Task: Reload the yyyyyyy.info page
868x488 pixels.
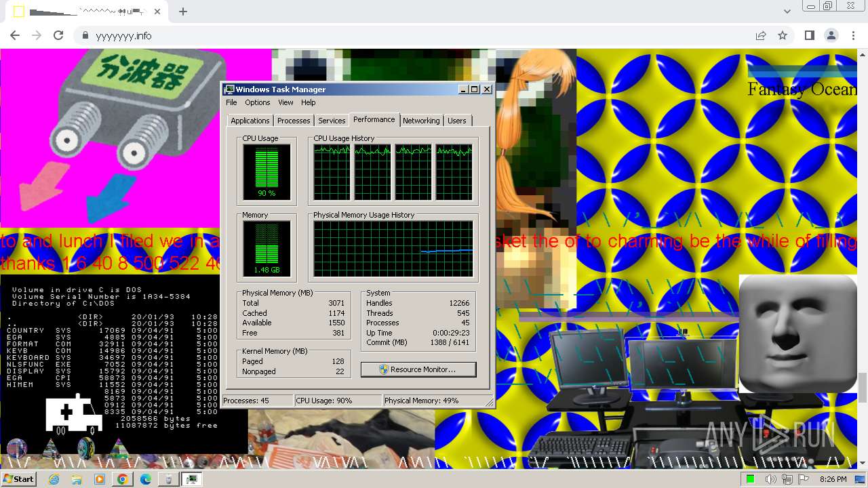Action: tap(58, 35)
